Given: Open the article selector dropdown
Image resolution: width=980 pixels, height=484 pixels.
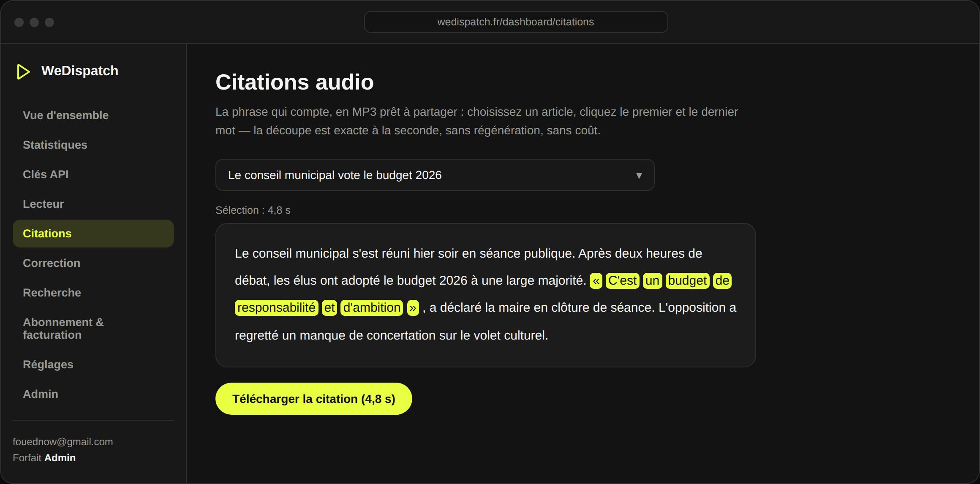Looking at the screenshot, I should coord(435,175).
